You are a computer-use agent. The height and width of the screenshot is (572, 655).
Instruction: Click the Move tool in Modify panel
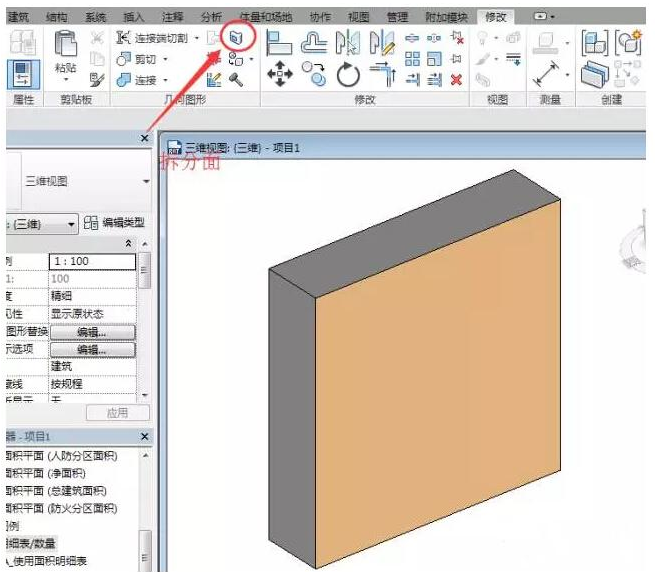(281, 75)
